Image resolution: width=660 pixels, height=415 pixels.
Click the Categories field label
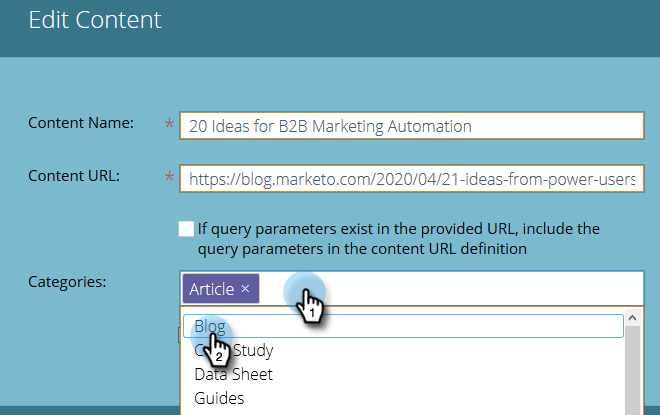click(x=68, y=281)
